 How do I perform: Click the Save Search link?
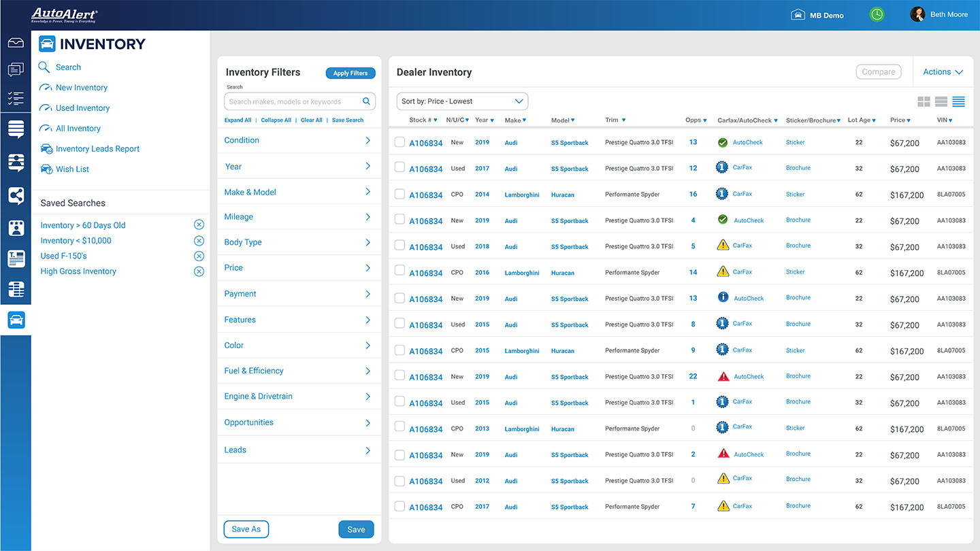[348, 120]
